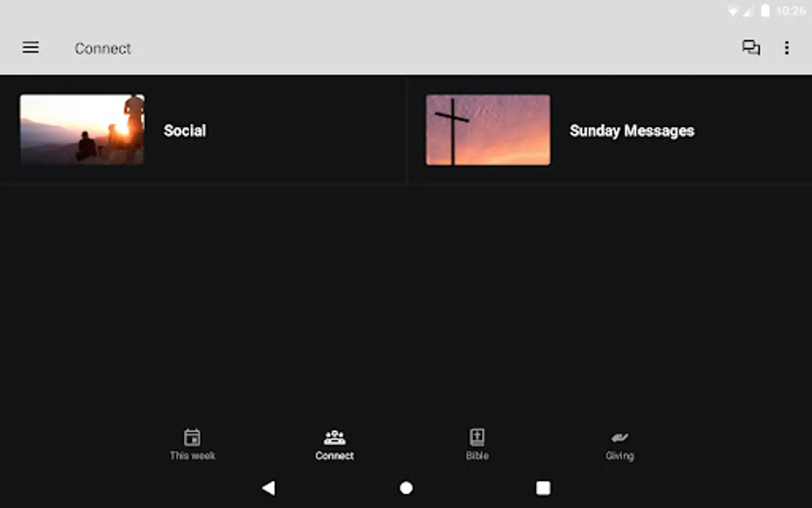
Task: Select the This week calendar icon
Action: tap(192, 435)
